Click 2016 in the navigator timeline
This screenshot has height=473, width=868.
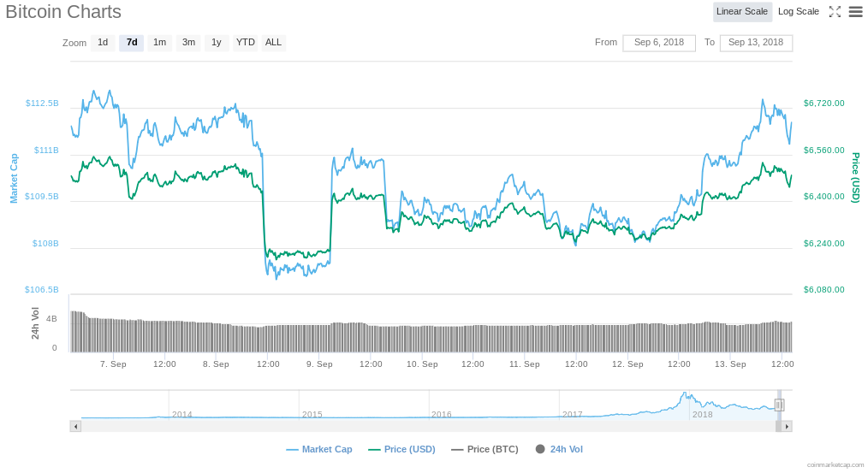(441, 414)
